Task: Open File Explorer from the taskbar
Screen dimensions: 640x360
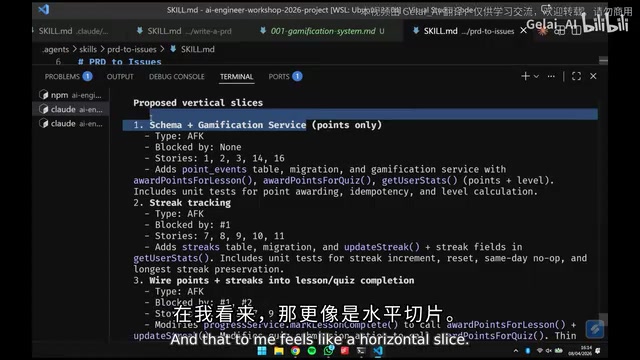Action: (279, 351)
